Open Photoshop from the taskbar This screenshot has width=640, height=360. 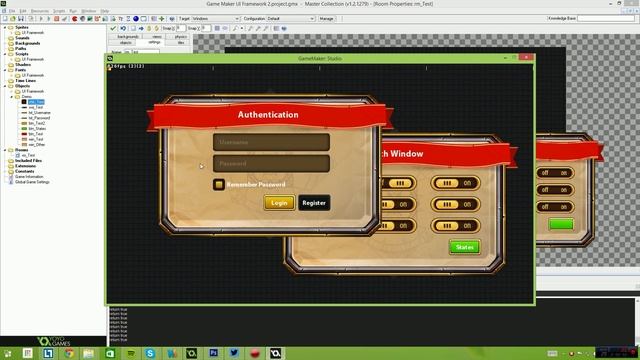[x=213, y=353]
